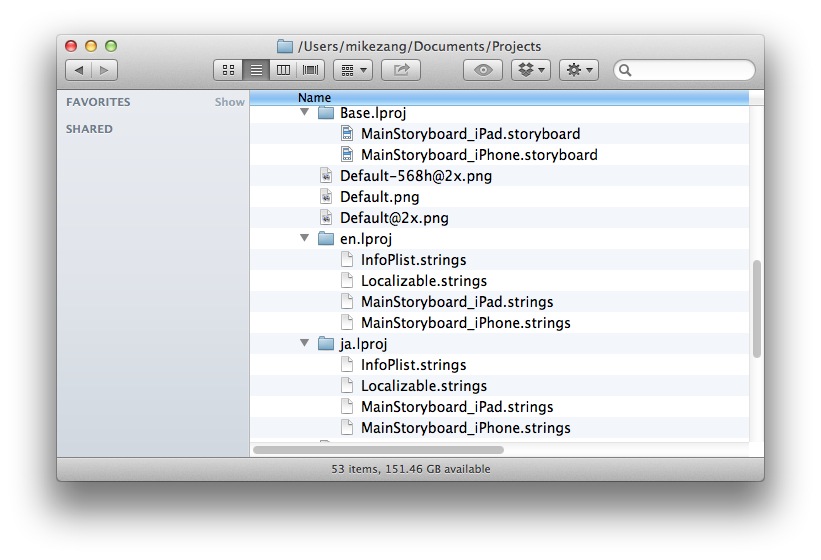821x560 pixels.
Task: Click the SHARED sidebar heading
Action: pyautogui.click(x=89, y=129)
